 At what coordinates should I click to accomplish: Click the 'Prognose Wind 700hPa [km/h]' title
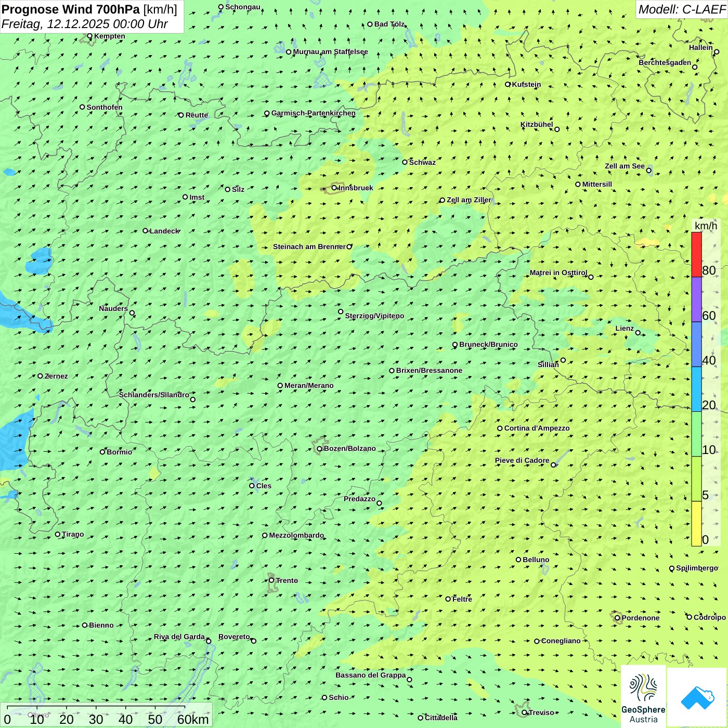click(x=89, y=9)
